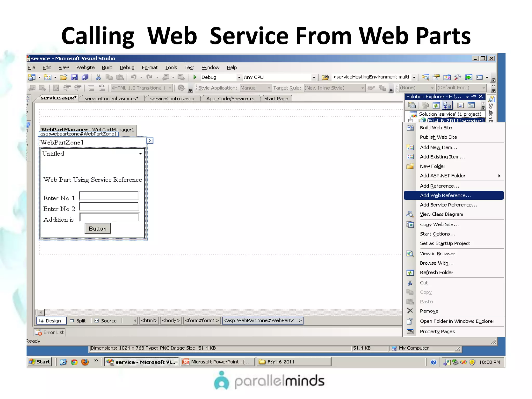
Task: Open the Tools menu
Action: tap(171, 67)
